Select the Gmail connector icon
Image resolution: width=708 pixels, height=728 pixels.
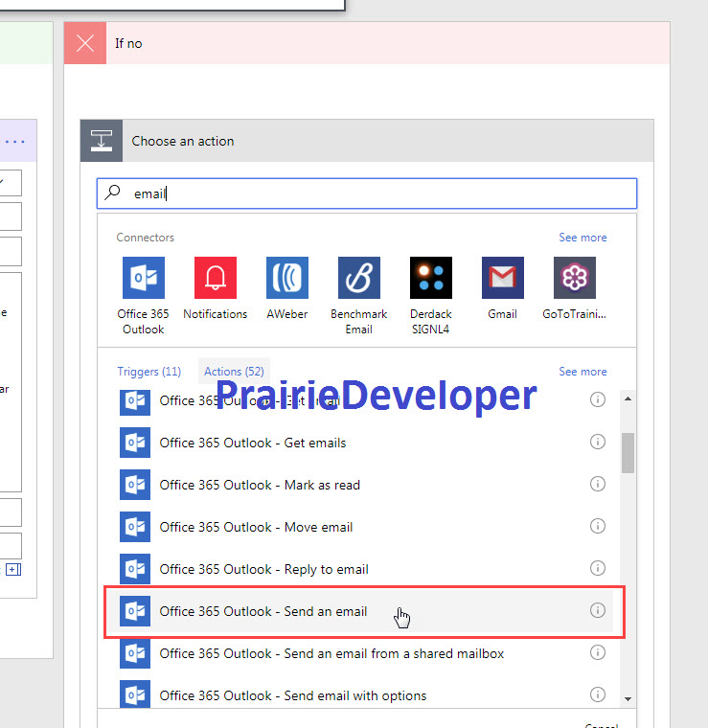click(503, 278)
